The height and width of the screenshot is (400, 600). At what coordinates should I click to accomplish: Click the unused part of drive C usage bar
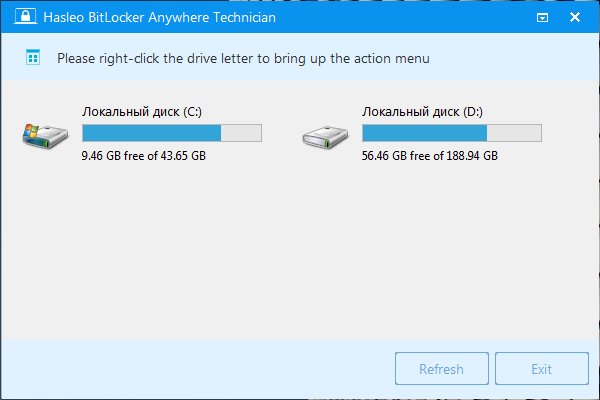[x=241, y=133]
